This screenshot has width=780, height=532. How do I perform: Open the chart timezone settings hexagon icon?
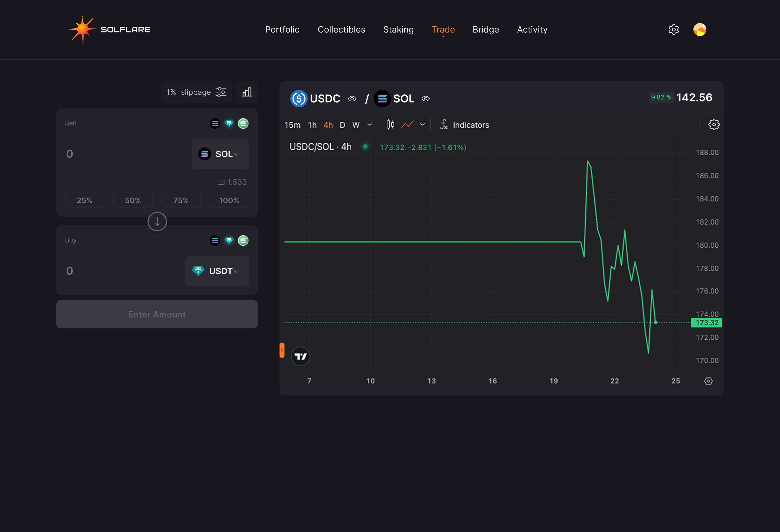[x=708, y=381]
